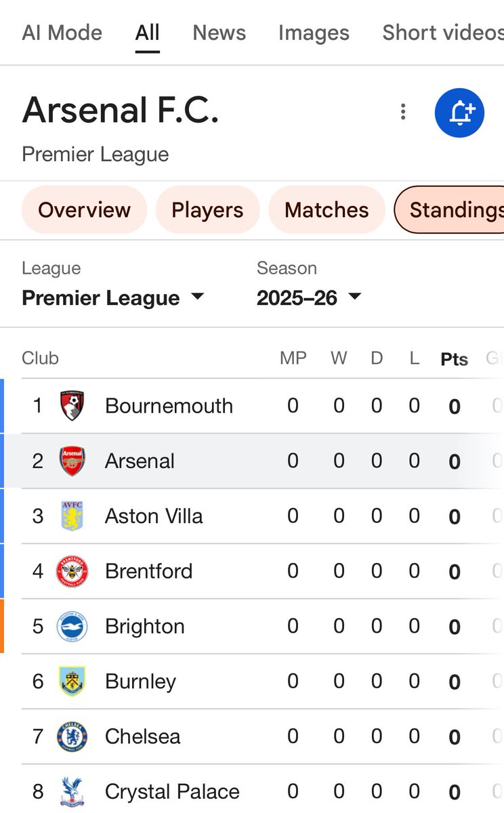The image size is (504, 813).
Task: Click the Crystal Palace eagle crest
Action: (x=72, y=791)
